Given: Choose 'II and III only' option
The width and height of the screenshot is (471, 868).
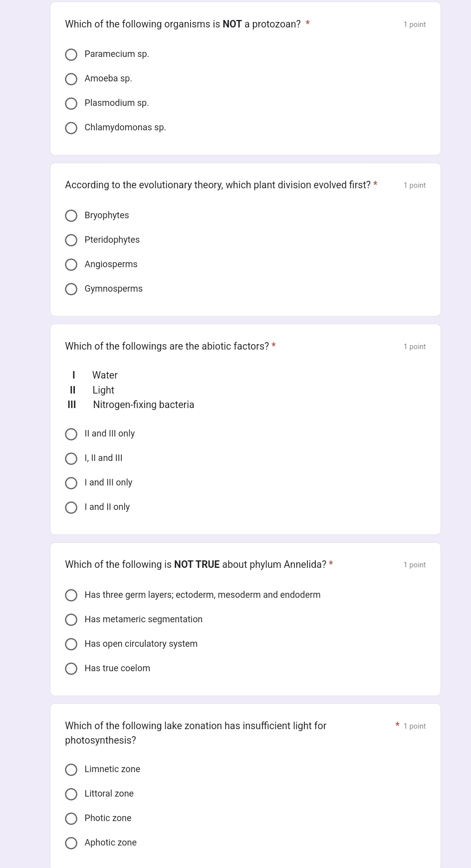Looking at the screenshot, I should (71, 434).
